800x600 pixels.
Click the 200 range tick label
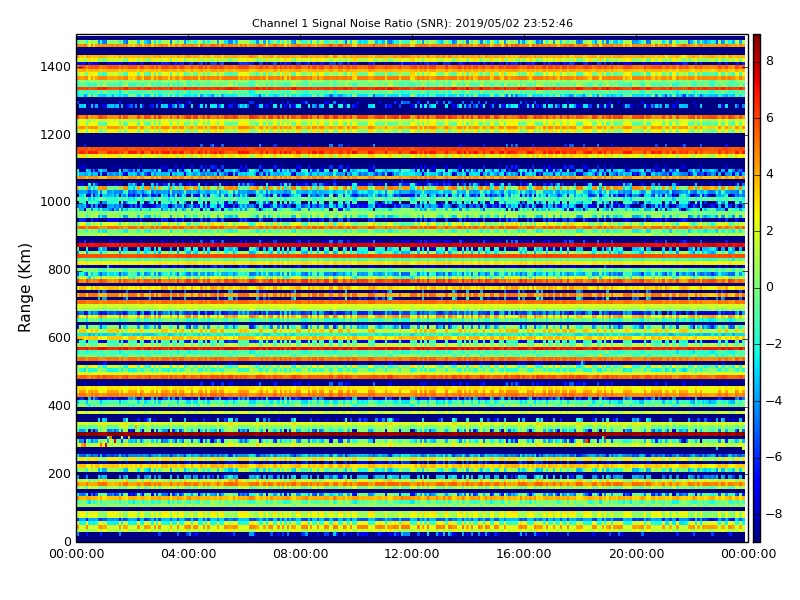click(59, 473)
